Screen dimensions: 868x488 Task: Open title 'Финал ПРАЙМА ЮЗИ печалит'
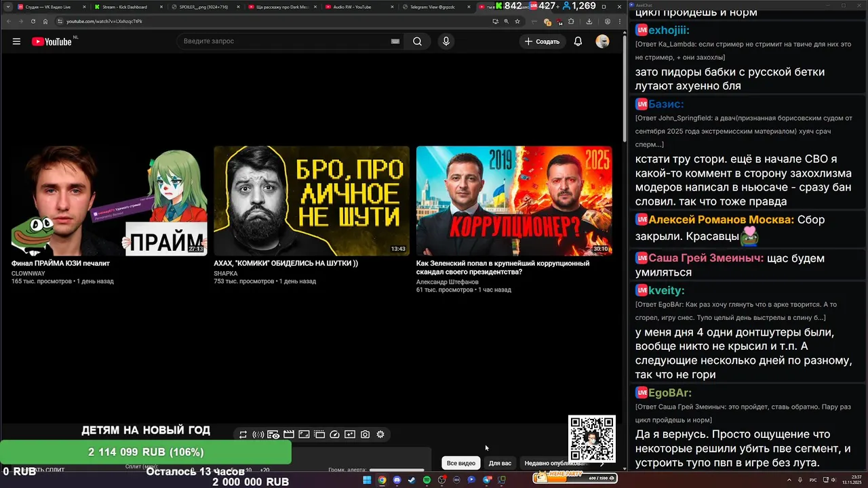[60, 263]
